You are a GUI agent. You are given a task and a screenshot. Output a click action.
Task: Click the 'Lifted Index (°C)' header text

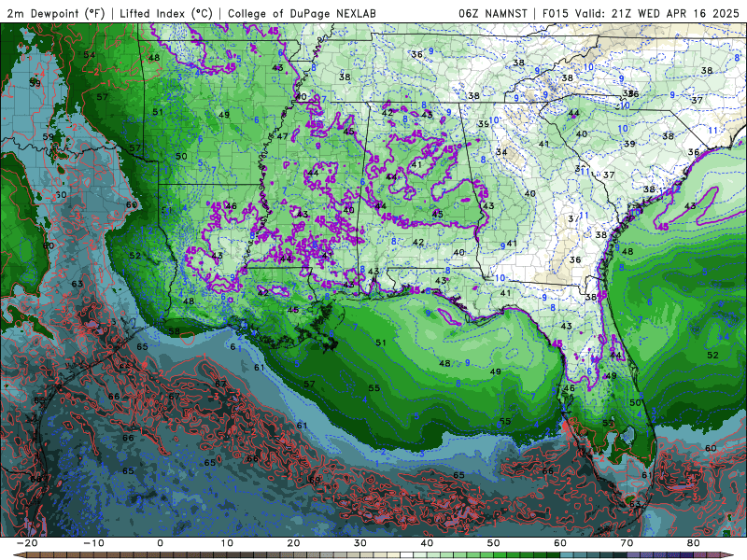pos(166,13)
